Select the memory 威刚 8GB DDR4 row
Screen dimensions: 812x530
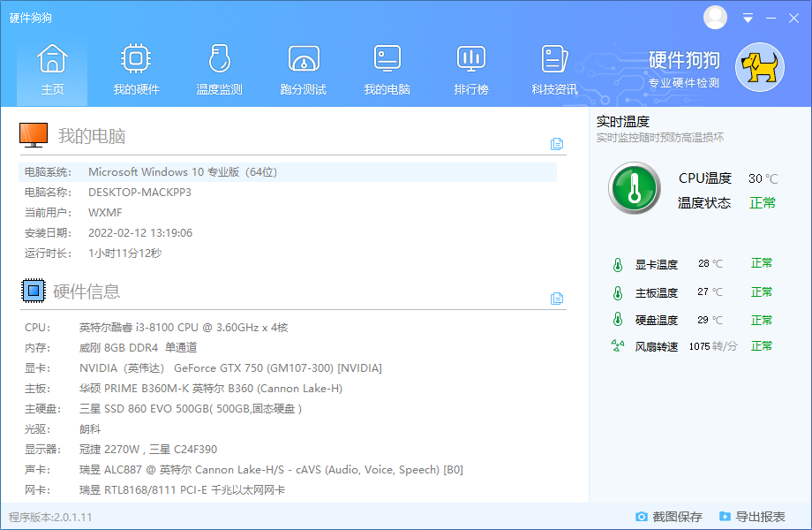pyautogui.click(x=111, y=348)
